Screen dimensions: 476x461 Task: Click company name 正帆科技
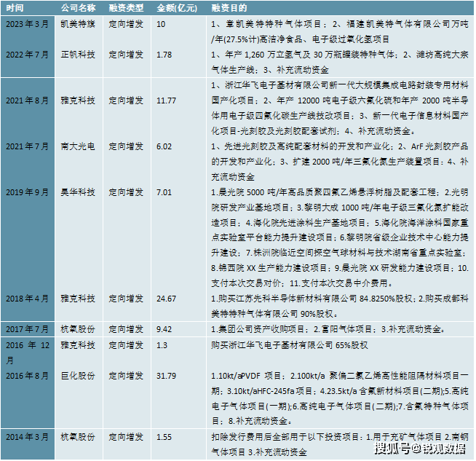(x=78, y=55)
